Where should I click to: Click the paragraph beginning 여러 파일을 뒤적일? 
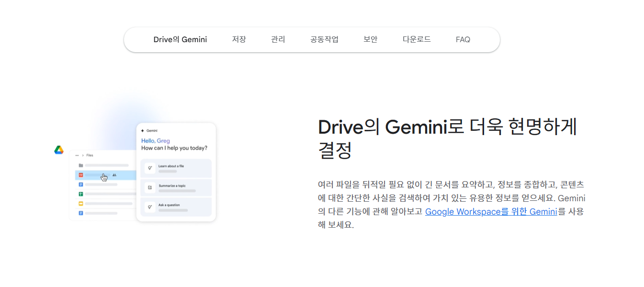click(x=452, y=205)
